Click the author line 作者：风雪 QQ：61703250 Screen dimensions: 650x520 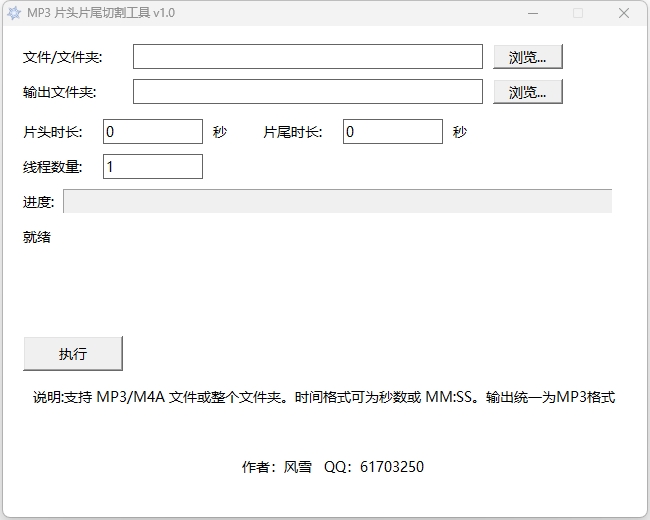333,467
